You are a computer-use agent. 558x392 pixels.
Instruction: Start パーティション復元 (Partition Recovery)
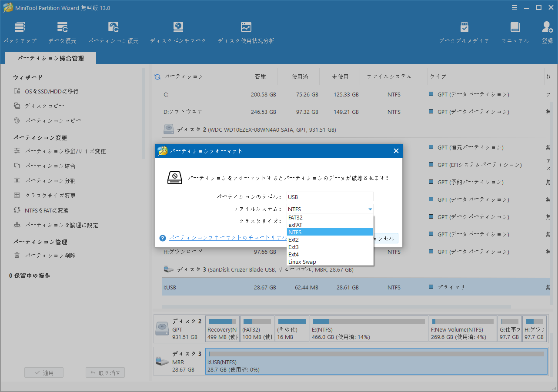(x=113, y=31)
